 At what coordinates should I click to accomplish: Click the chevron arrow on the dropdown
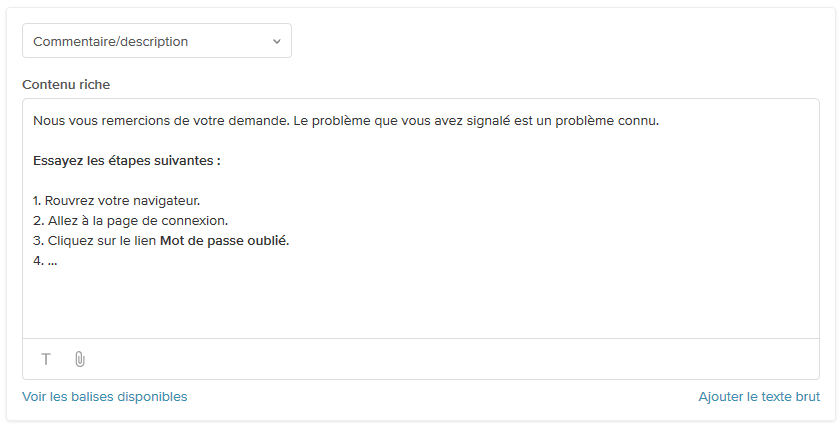[277, 41]
